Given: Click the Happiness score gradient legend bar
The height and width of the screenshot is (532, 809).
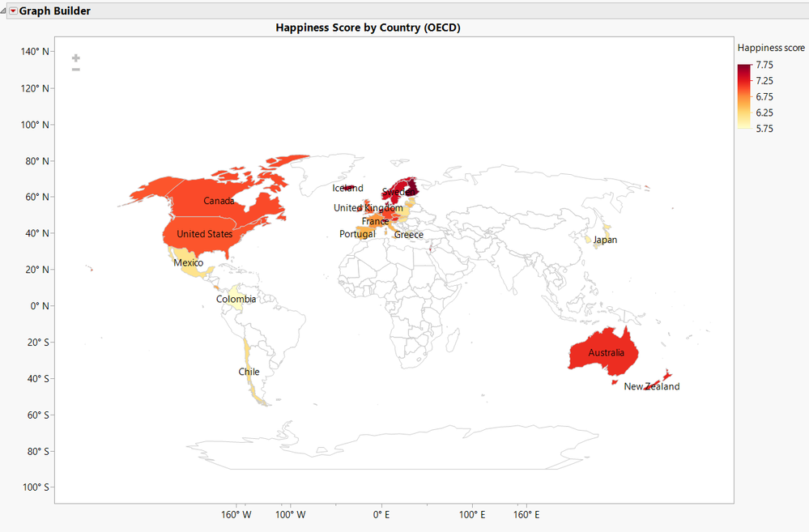Looking at the screenshot, I should 744,96.
